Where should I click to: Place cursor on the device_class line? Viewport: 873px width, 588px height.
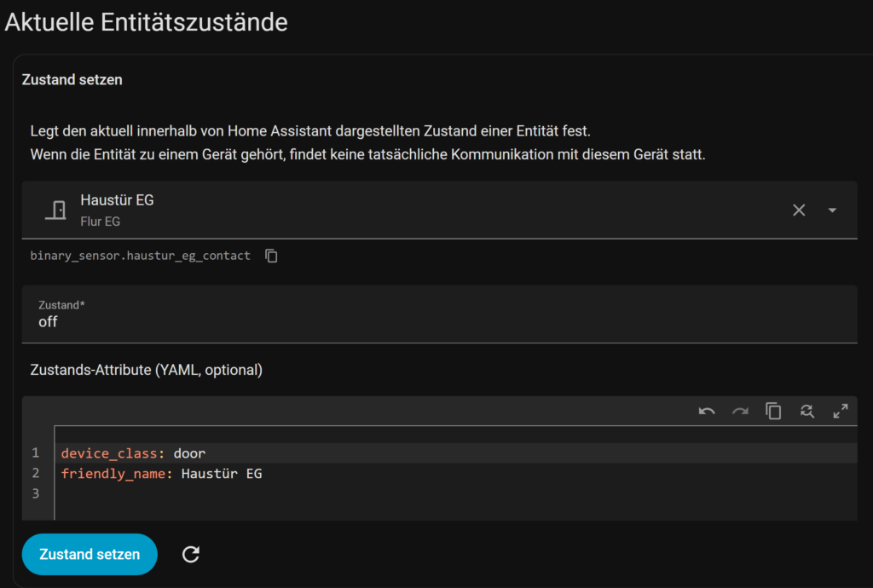pyautogui.click(x=341, y=453)
